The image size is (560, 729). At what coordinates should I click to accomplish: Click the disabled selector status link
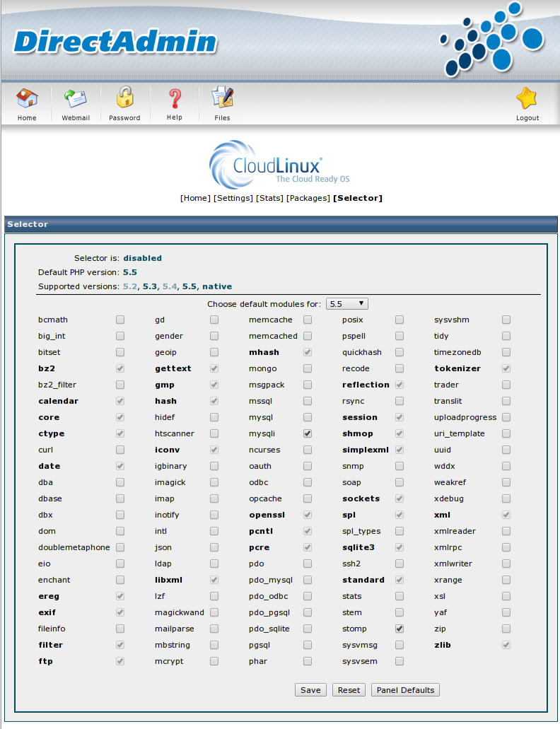tap(142, 258)
